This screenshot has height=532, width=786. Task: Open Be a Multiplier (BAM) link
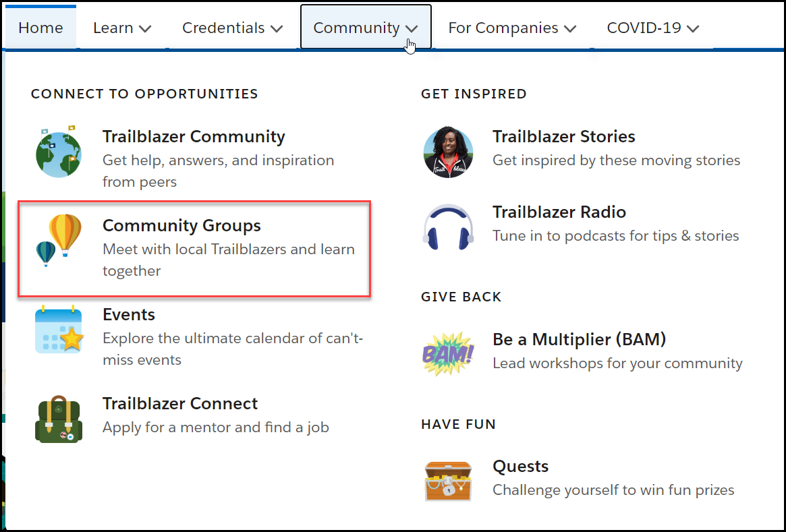[579, 339]
